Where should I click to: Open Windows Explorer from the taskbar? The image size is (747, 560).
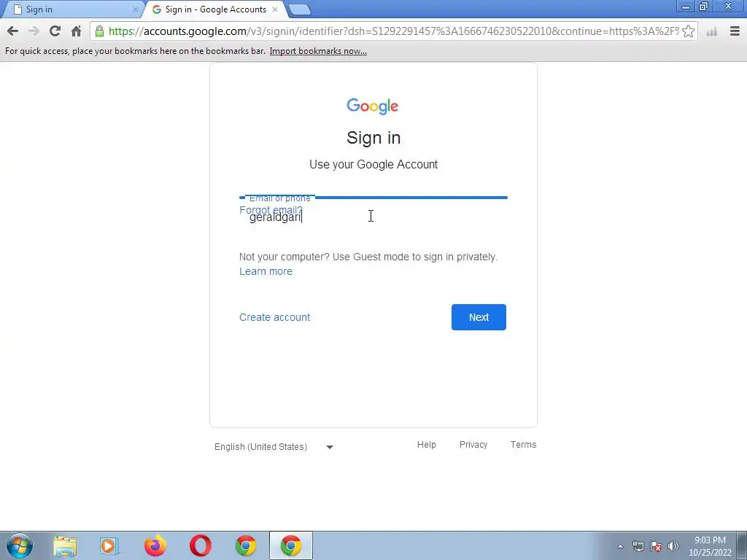65,545
